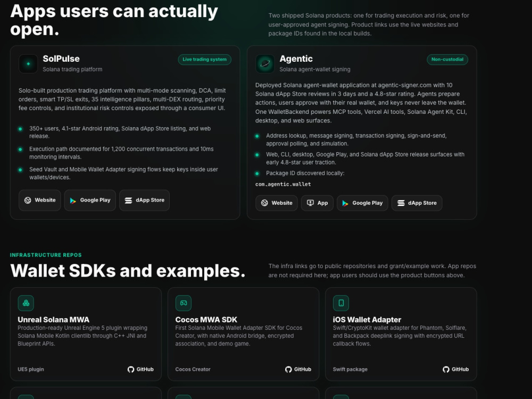Click the Cocos Creator label
The height and width of the screenshot is (399, 532).
point(193,369)
